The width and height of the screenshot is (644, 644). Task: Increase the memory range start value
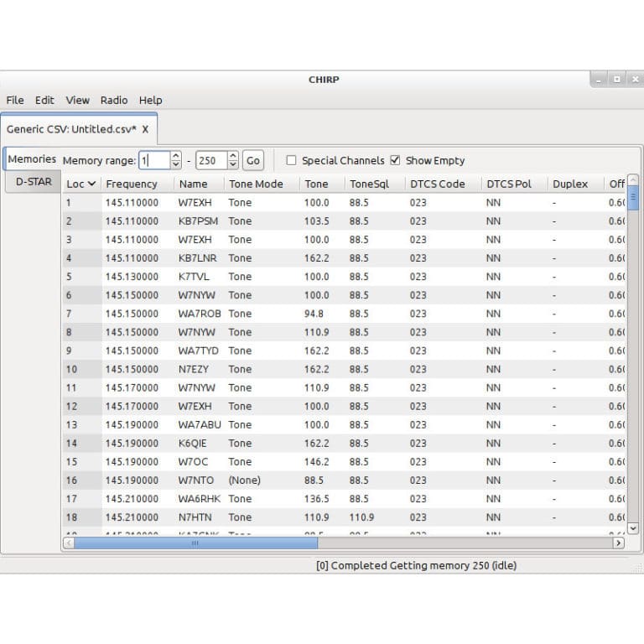175,156
